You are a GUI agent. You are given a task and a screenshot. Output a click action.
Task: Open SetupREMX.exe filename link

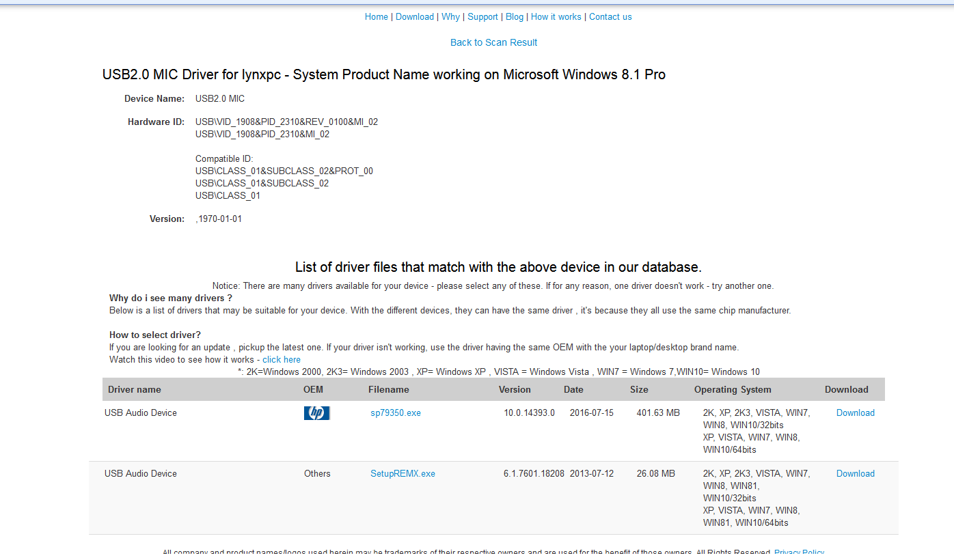(x=403, y=474)
